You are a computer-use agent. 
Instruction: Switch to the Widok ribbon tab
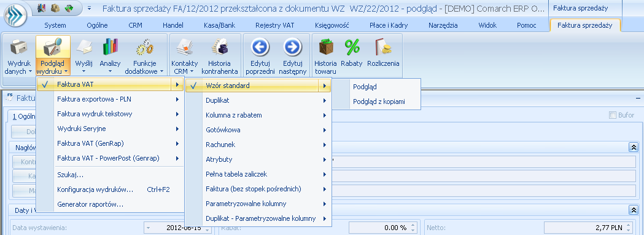pyautogui.click(x=487, y=25)
